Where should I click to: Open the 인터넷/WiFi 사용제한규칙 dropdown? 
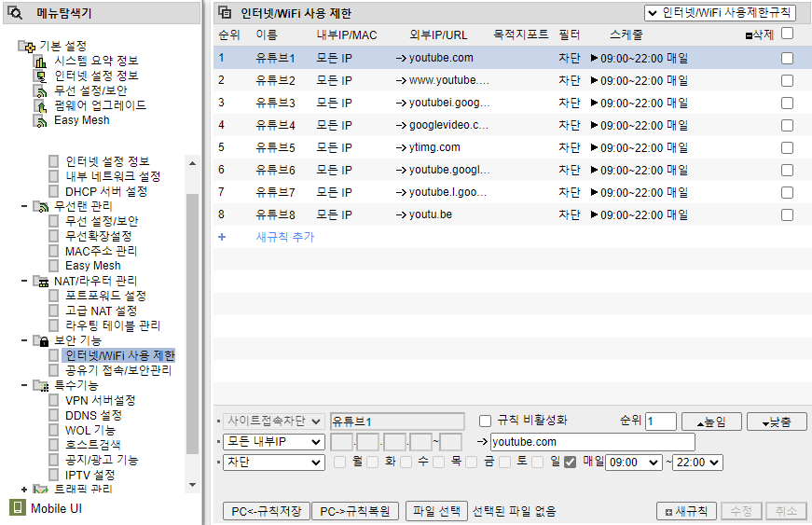point(720,13)
